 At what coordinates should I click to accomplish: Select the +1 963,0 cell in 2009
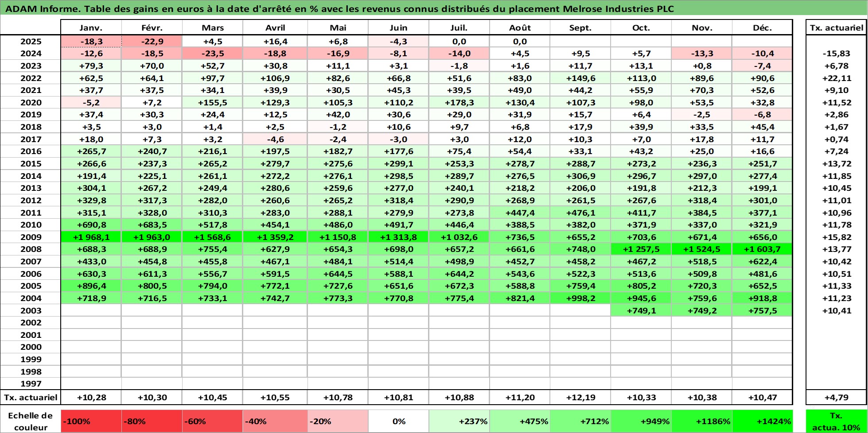pos(152,237)
